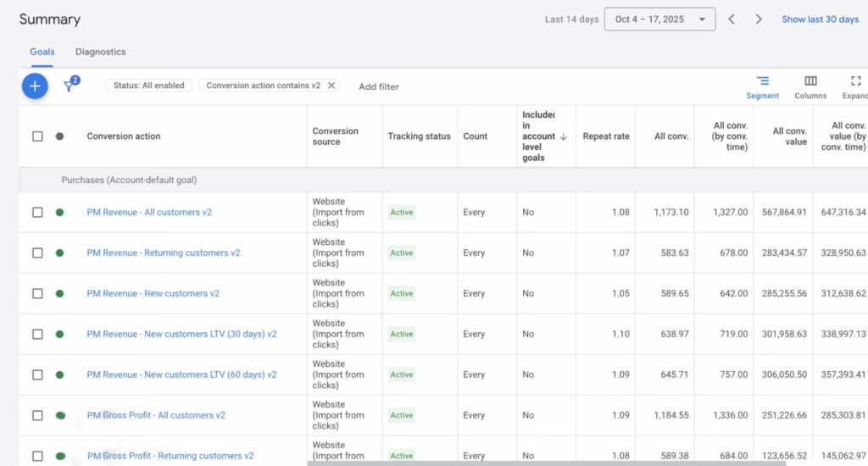Screen dimensions: 868x466
Task: Go to previous date range arrow
Action: (x=732, y=19)
